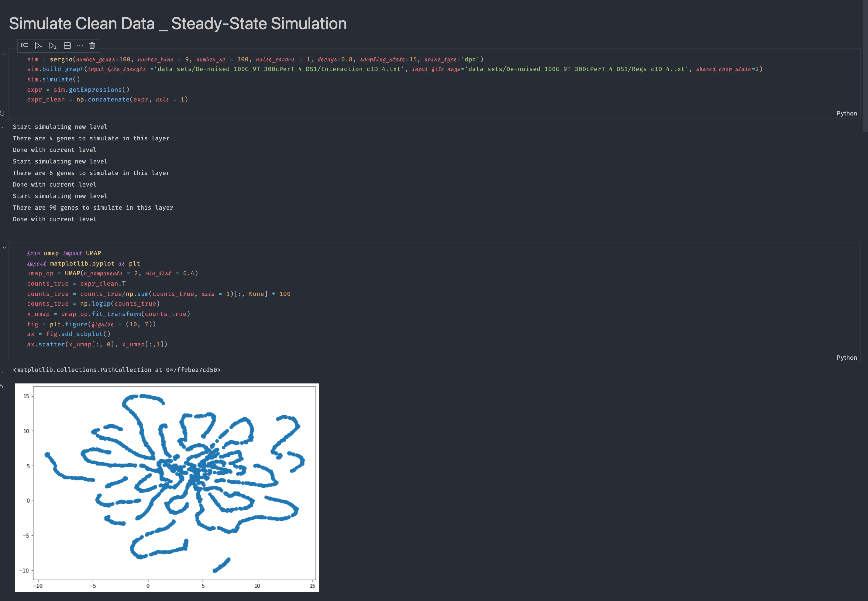The image size is (868, 601).
Task: Click 'There are 6 genes to simulate' output
Action: [91, 173]
